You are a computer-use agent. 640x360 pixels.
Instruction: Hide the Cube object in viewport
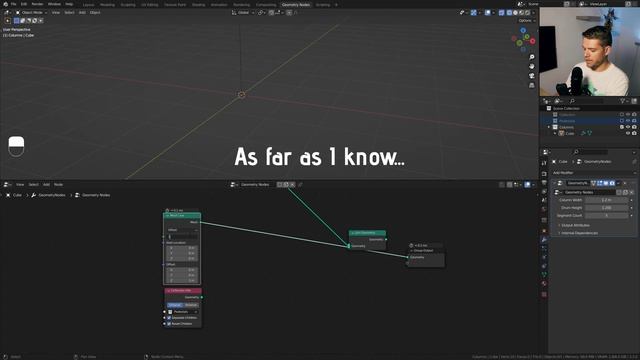tap(628, 133)
